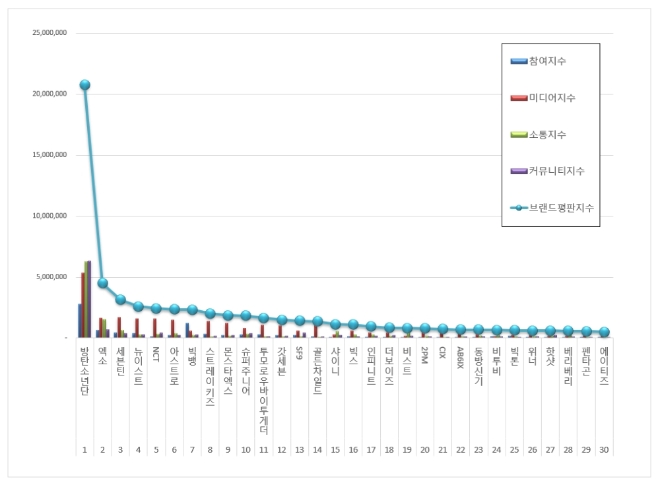This screenshot has height=485, width=660.
Task: Click the green 소통지수 legend marker
Action: point(519,135)
